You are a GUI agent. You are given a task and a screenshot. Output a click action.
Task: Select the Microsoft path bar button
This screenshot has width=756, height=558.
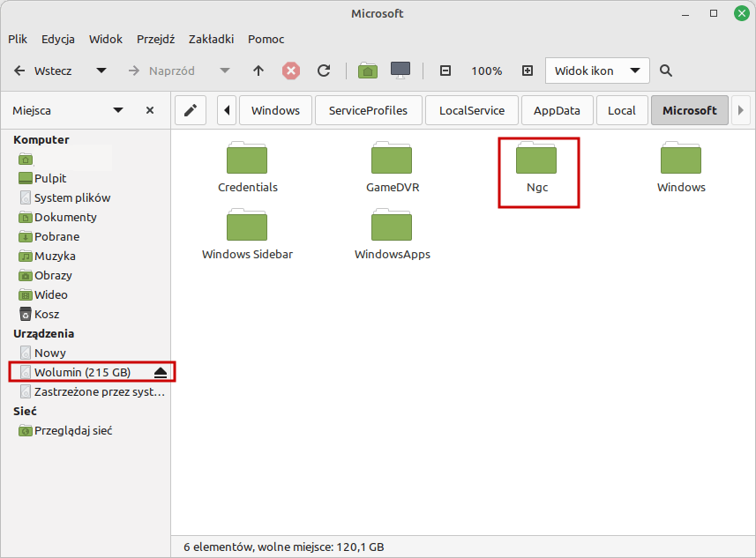point(690,110)
